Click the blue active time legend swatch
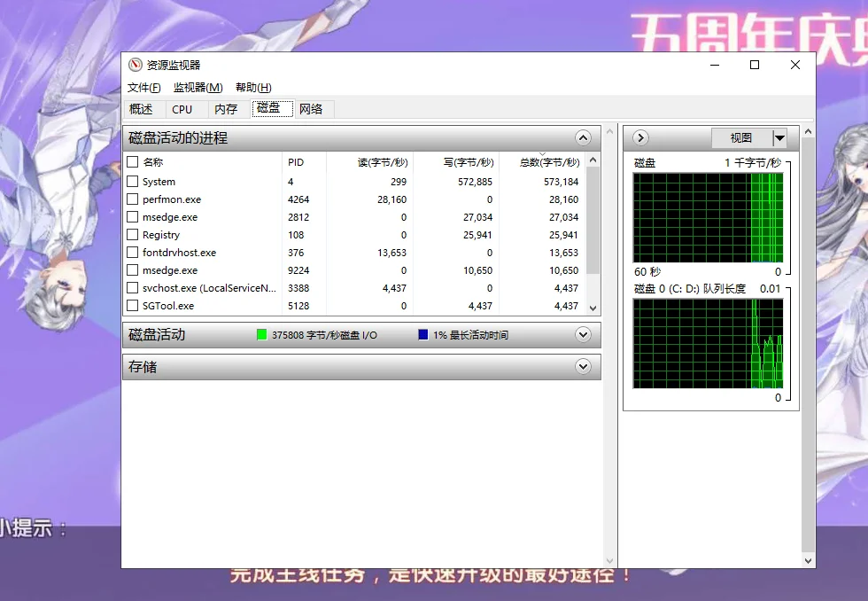 pyautogui.click(x=423, y=334)
